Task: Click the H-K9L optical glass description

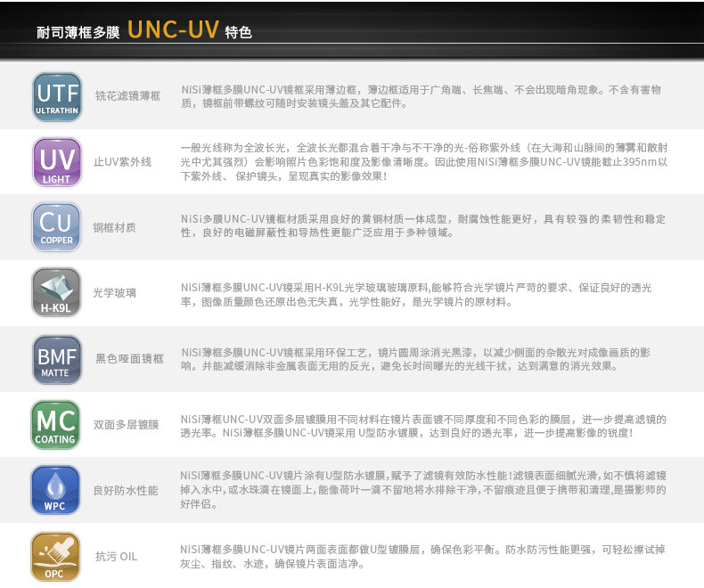Action: click(416, 295)
